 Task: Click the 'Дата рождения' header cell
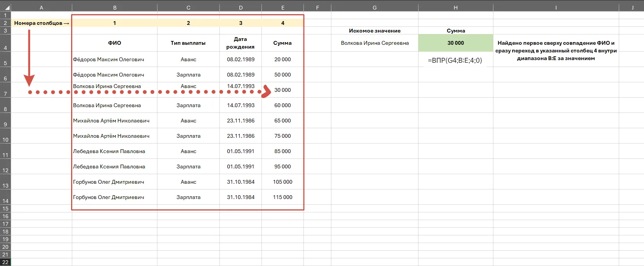pos(241,43)
